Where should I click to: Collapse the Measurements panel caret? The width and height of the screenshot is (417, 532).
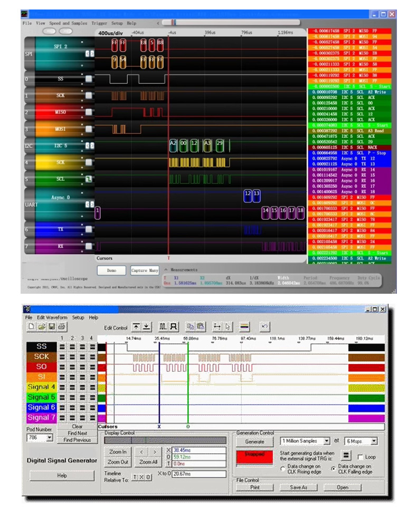166,270
